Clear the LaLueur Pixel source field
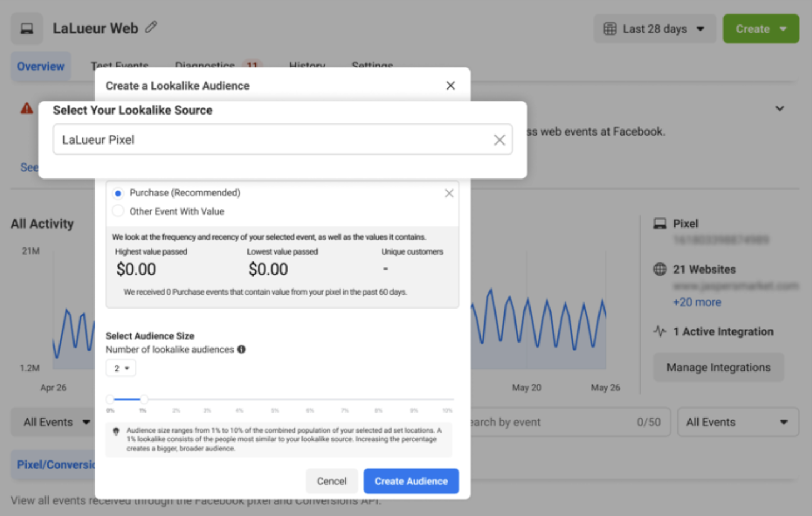812x516 pixels. [x=499, y=140]
